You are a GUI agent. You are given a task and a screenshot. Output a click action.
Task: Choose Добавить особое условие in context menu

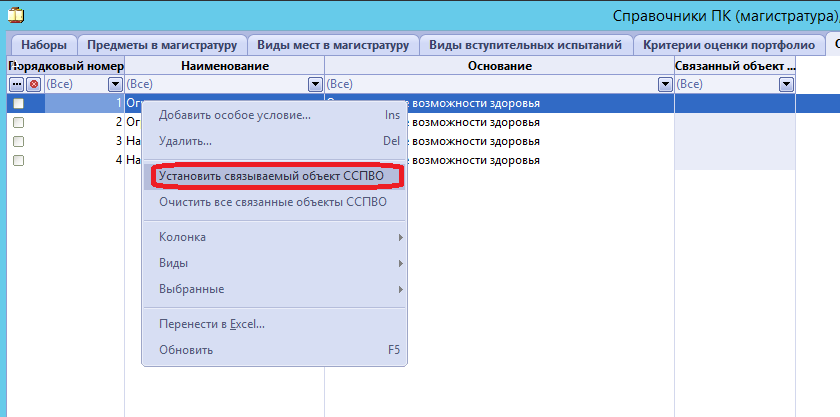click(274, 115)
